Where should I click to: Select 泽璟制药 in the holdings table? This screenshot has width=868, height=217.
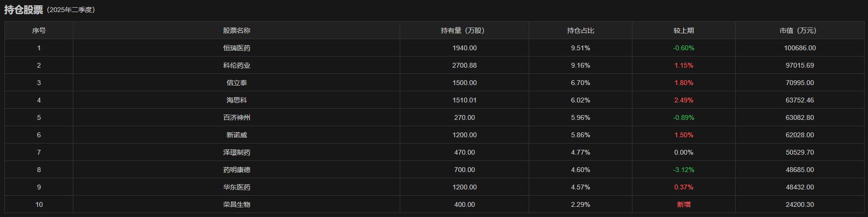(237, 152)
